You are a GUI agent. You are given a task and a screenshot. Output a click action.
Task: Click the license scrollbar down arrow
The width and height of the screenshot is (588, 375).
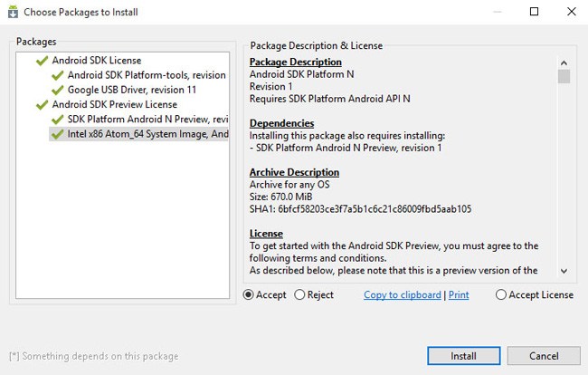pyautogui.click(x=564, y=270)
